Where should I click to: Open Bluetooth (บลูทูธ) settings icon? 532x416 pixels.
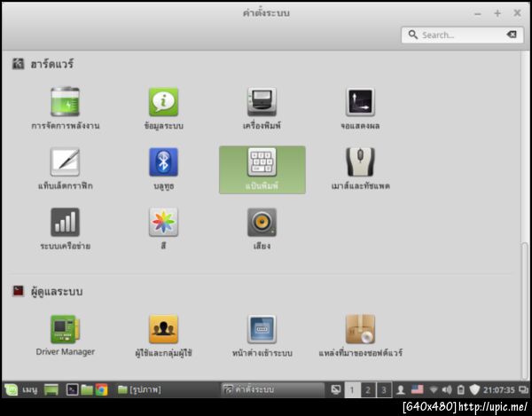pyautogui.click(x=163, y=161)
